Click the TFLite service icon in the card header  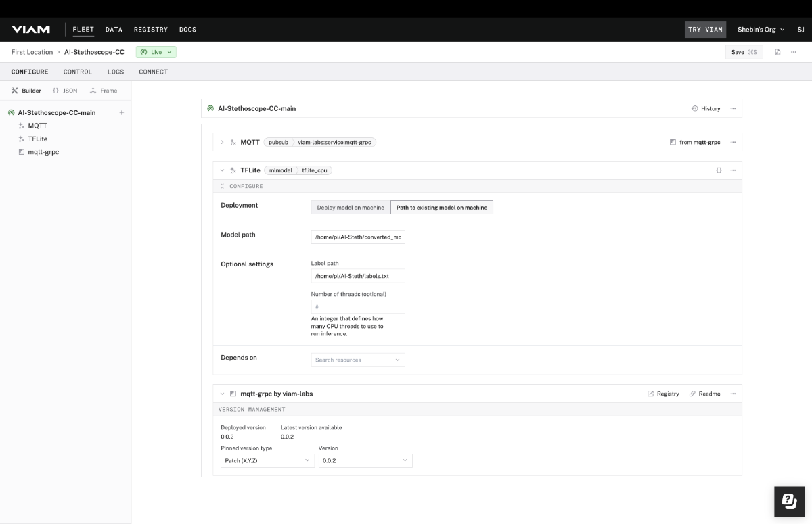(x=233, y=170)
